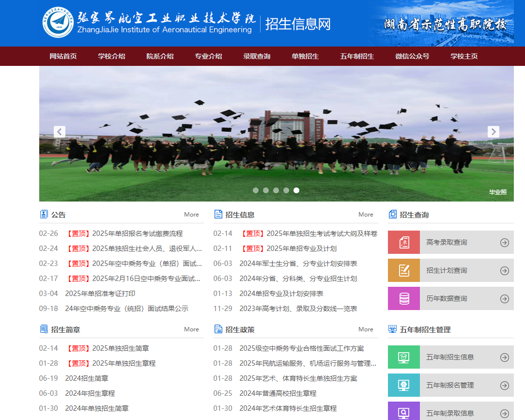Click the orange 招生计划查询 icon tile

[x=404, y=270]
